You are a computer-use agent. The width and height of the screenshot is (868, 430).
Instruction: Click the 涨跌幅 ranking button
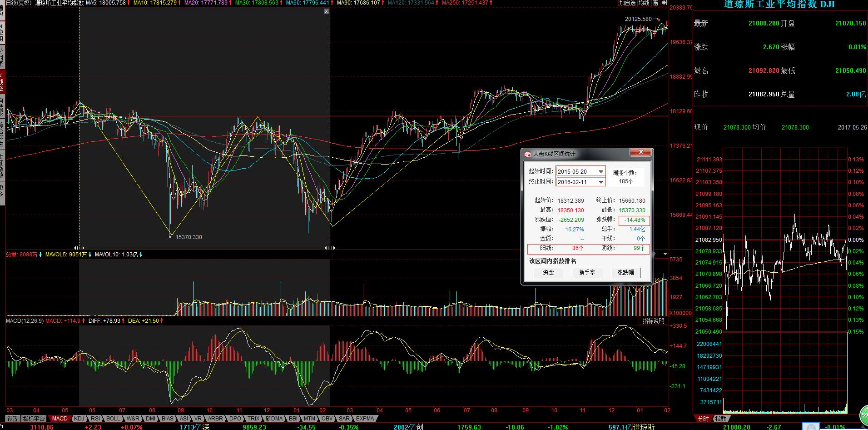pyautogui.click(x=625, y=272)
